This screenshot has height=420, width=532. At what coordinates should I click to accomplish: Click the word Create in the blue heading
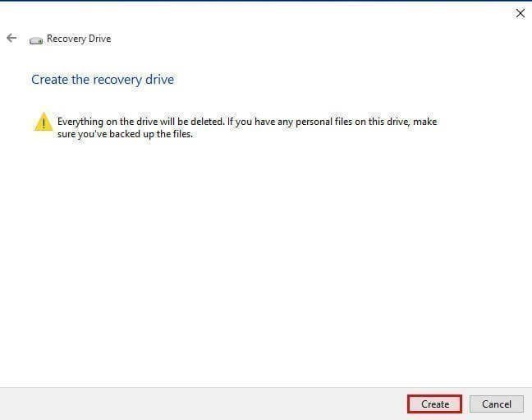click(49, 80)
